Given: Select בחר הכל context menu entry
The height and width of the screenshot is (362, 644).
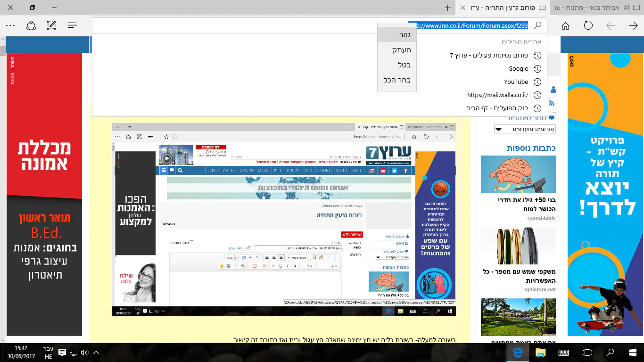Looking at the screenshot, I should coord(397,80).
